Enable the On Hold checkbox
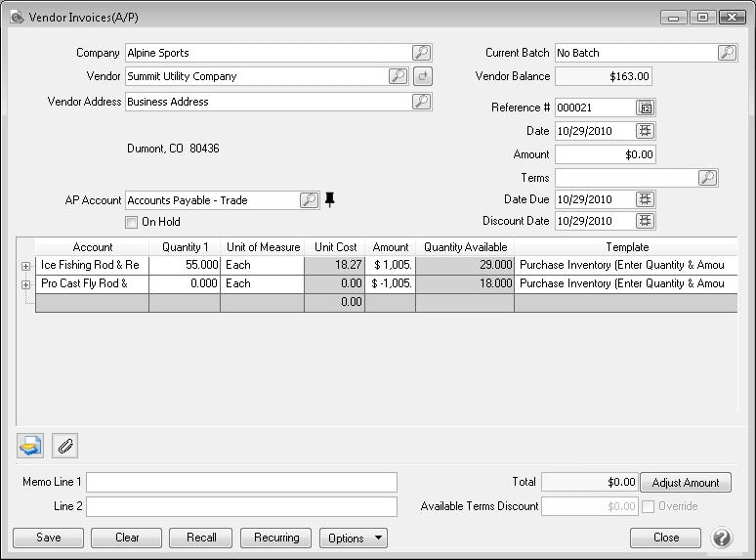 [x=132, y=222]
